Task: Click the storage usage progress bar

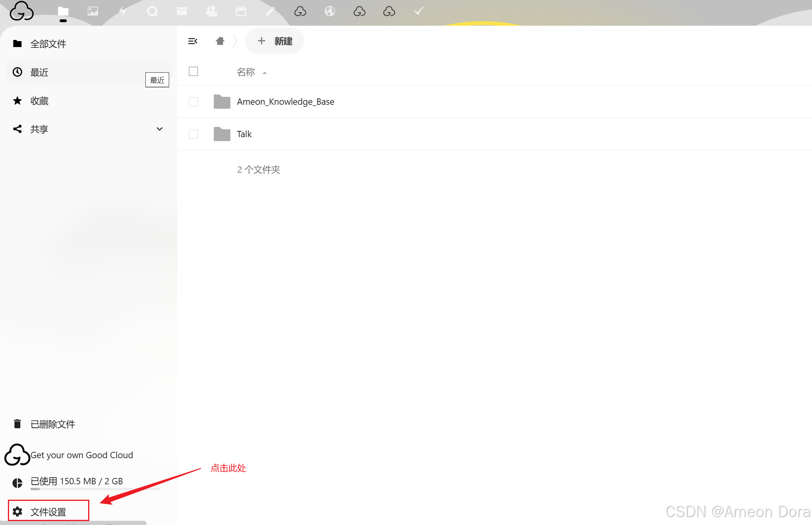Action: click(95, 489)
